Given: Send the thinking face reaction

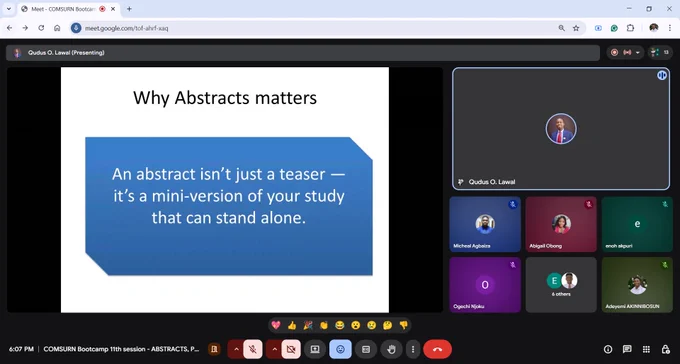Looking at the screenshot, I should click(387, 325).
